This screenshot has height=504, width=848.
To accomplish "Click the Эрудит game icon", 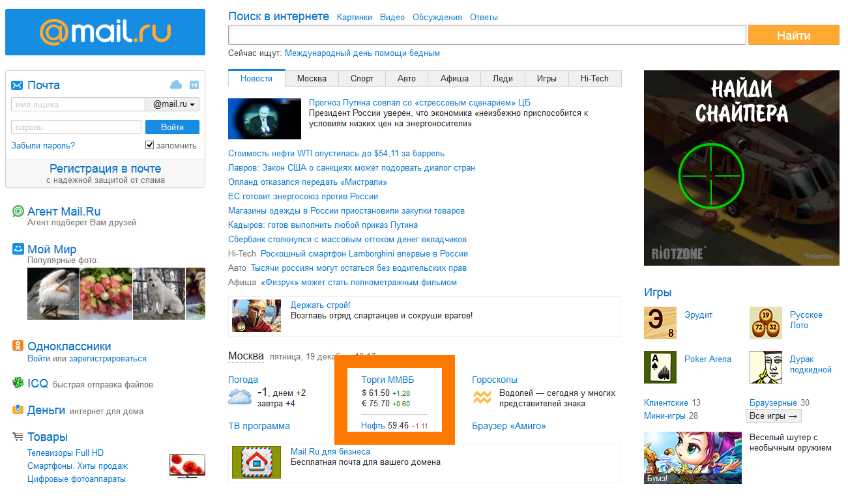I will coord(660,323).
